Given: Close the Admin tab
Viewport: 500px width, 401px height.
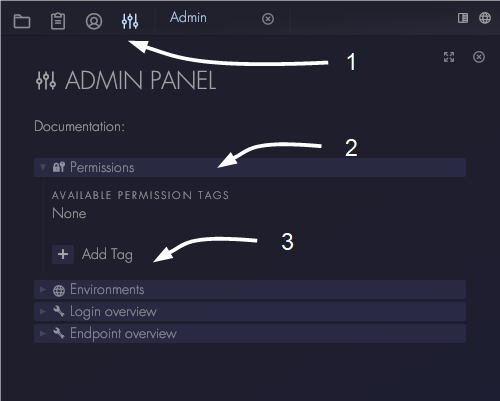Looking at the screenshot, I should (268, 19).
